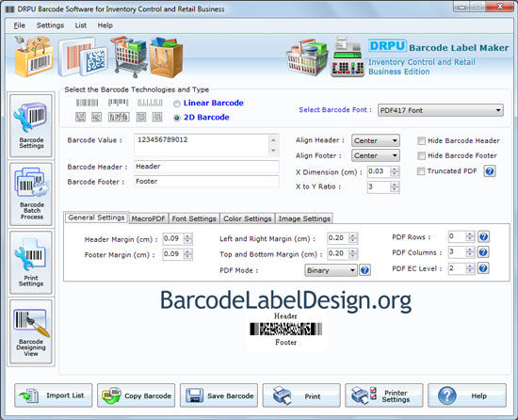Viewport: 518px width, 420px height.
Task: Click help icon beside PDF Rows
Action: (483, 236)
